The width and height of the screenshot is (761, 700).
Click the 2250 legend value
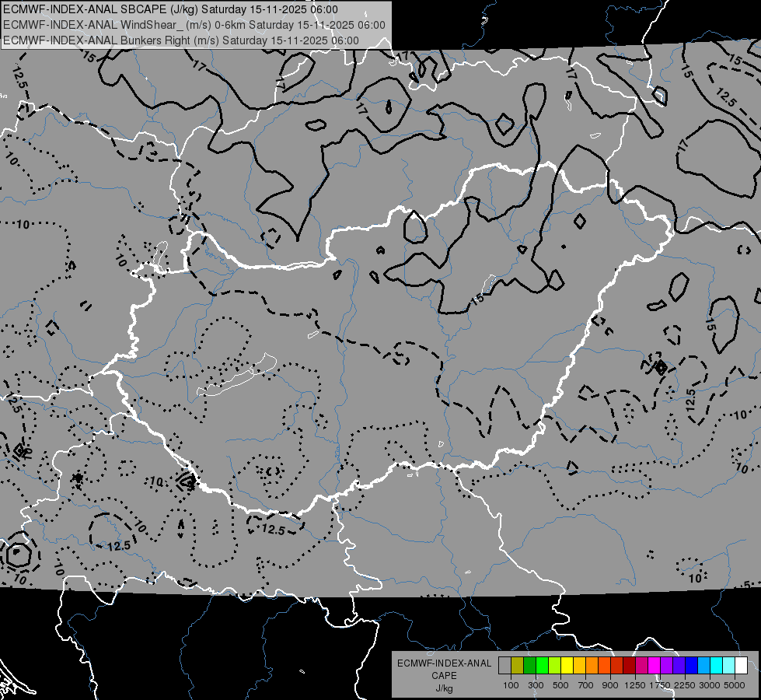(x=685, y=685)
